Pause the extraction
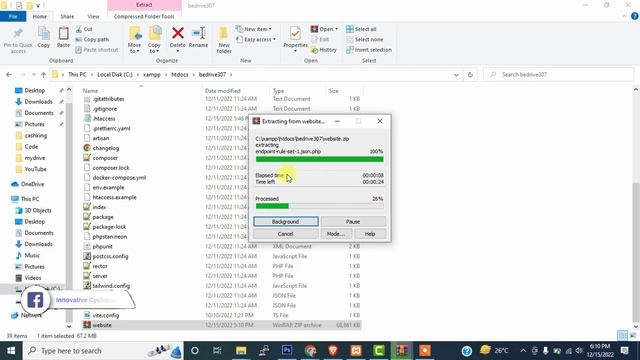The image size is (640, 360). click(x=353, y=222)
